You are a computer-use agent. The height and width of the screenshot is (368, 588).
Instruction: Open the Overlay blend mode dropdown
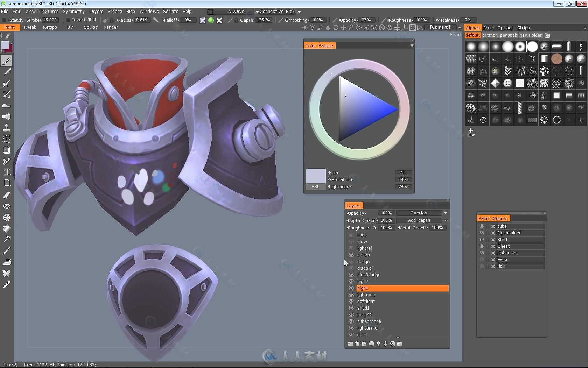(445, 213)
